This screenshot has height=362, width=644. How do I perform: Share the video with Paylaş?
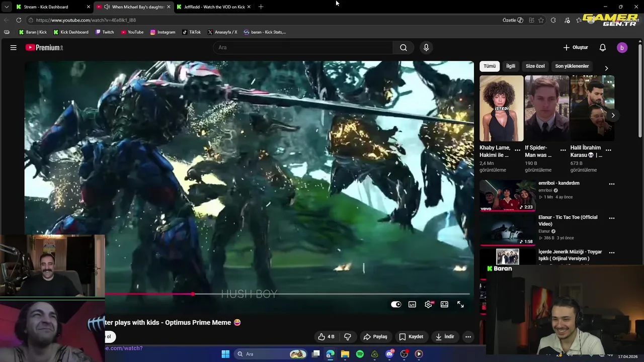[375, 336]
